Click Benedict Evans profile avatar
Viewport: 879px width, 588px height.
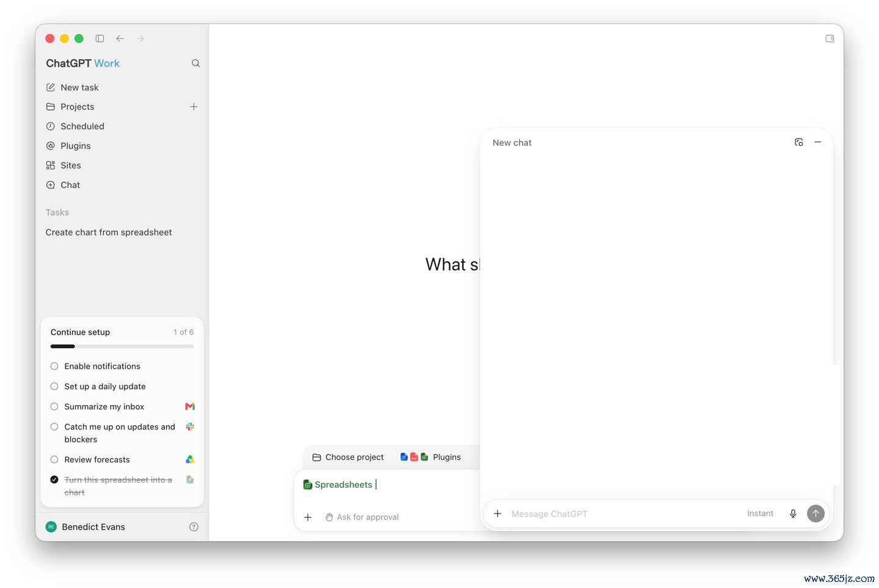tap(51, 527)
